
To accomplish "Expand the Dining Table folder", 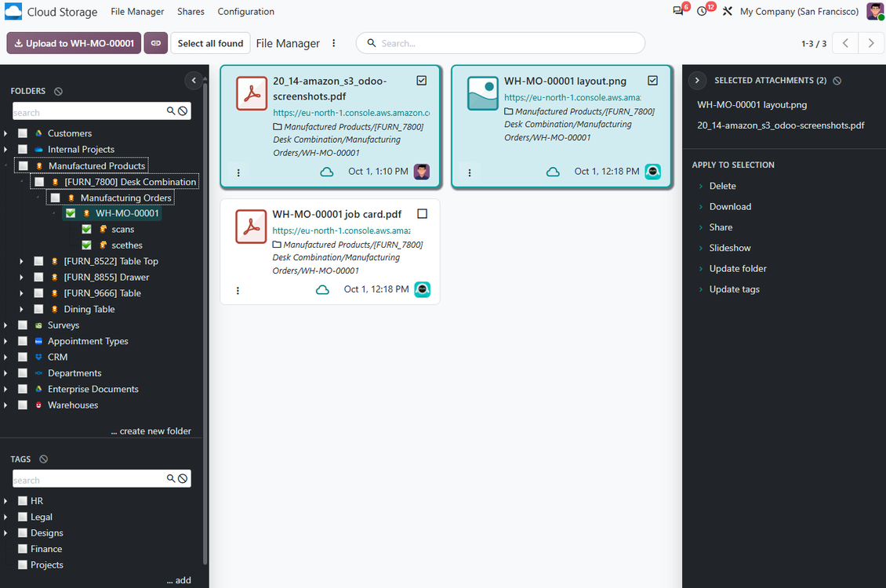I will pos(21,310).
